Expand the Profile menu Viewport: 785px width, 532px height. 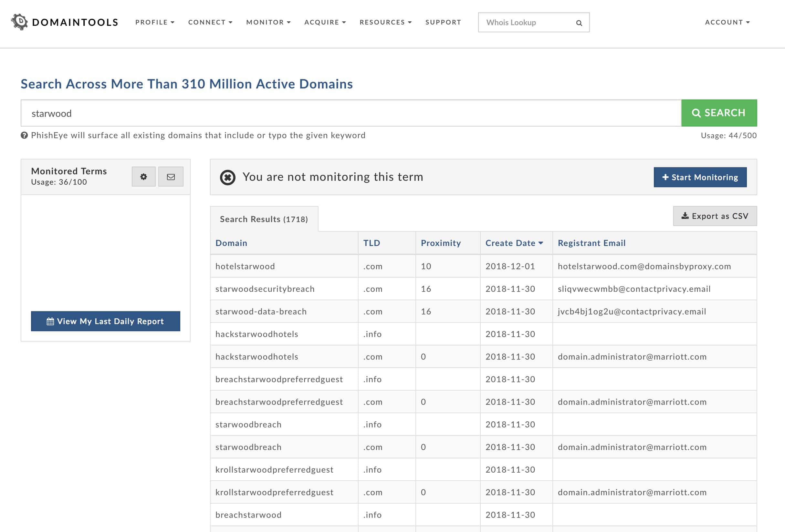tap(155, 22)
